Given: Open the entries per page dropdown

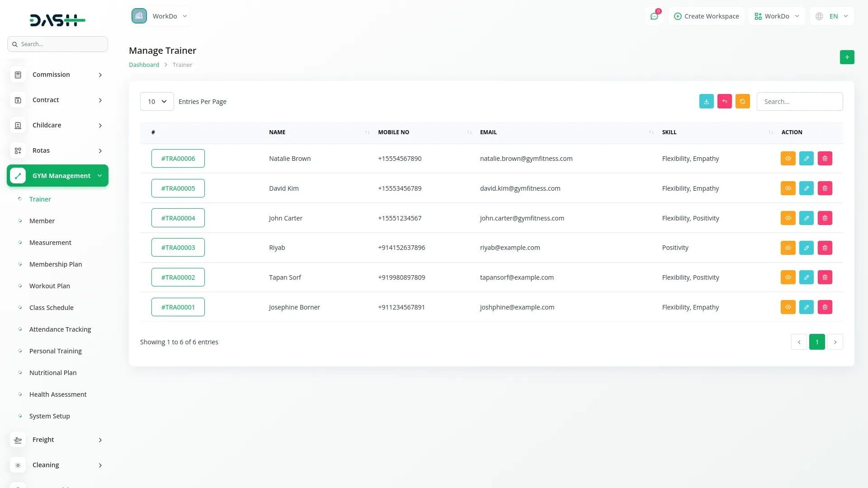Looking at the screenshot, I should [x=157, y=102].
